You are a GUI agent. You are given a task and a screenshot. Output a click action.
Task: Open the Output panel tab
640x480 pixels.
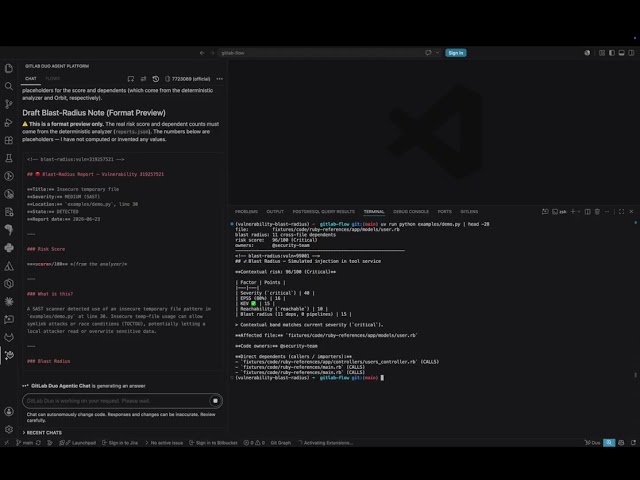275,211
